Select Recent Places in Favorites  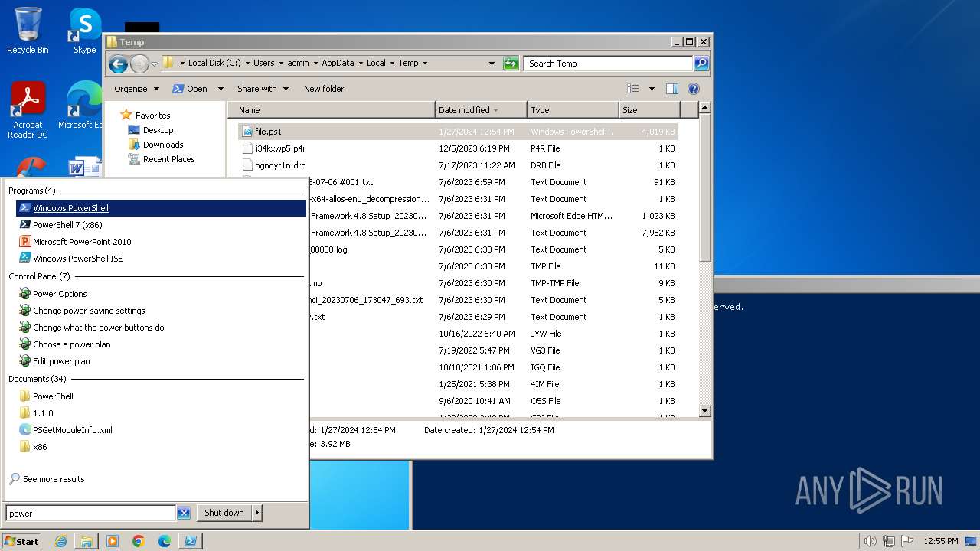(x=168, y=159)
